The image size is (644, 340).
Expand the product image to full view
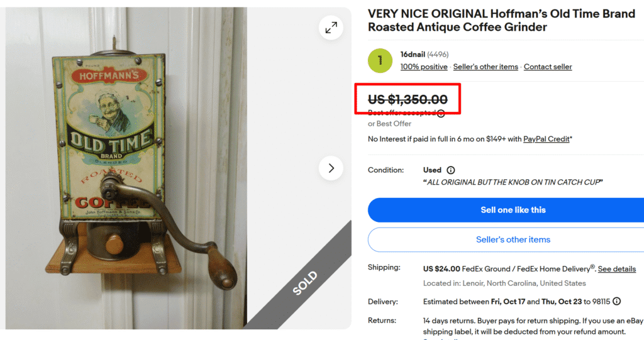pos(331,28)
